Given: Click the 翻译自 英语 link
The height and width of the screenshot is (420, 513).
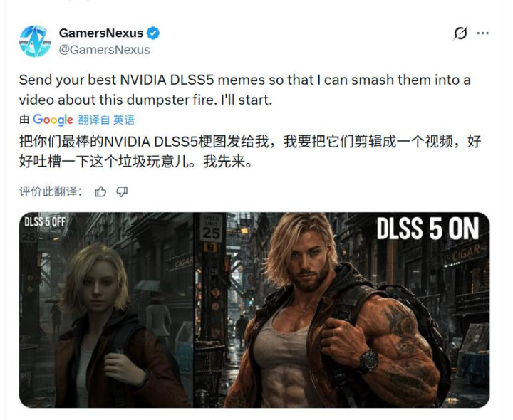Looking at the screenshot, I should point(106,120).
